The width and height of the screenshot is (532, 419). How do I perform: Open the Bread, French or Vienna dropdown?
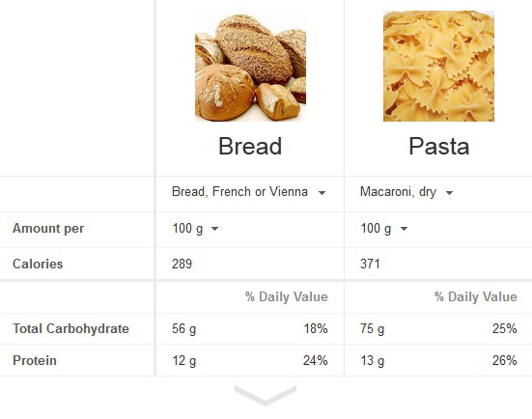click(x=248, y=192)
